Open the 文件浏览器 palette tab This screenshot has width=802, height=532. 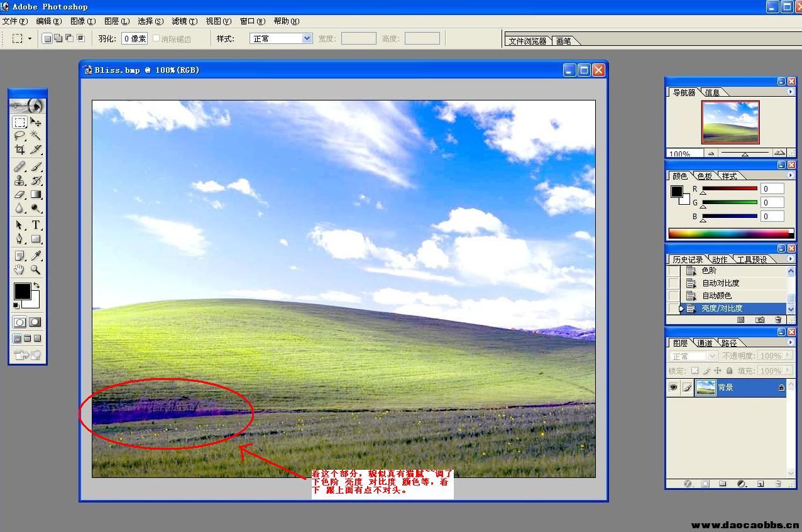coord(527,41)
